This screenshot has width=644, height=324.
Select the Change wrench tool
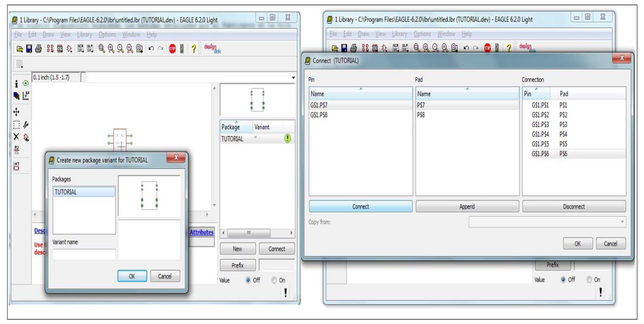[x=26, y=125]
